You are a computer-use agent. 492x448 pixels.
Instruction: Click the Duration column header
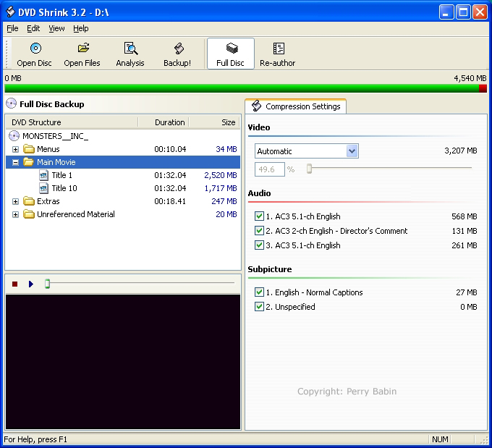pyautogui.click(x=164, y=122)
